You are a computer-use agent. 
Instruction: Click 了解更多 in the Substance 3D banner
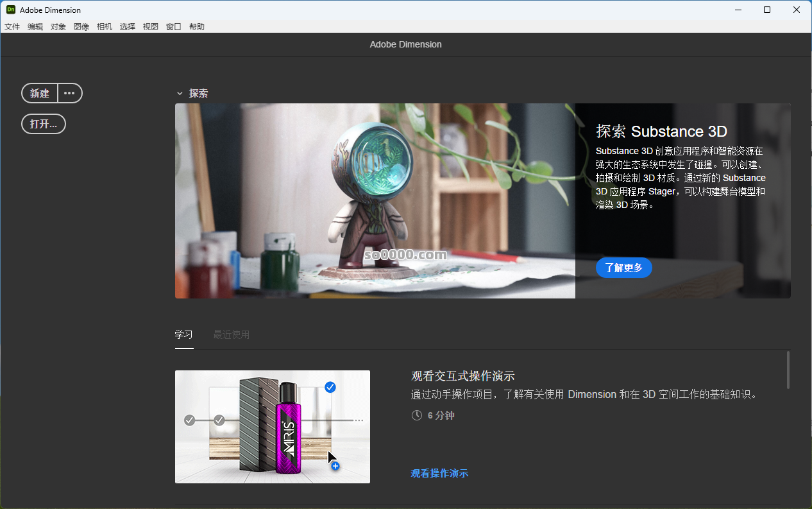click(623, 268)
